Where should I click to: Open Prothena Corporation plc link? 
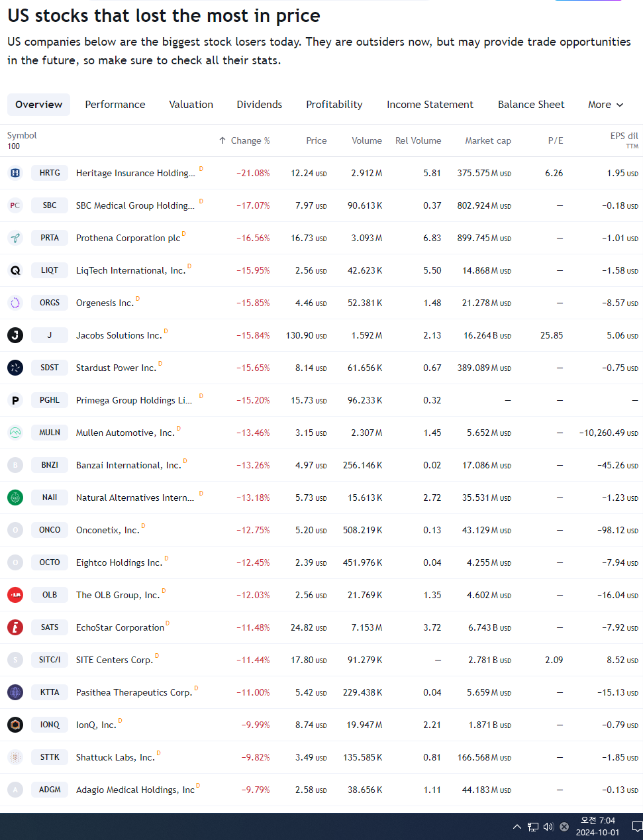128,238
